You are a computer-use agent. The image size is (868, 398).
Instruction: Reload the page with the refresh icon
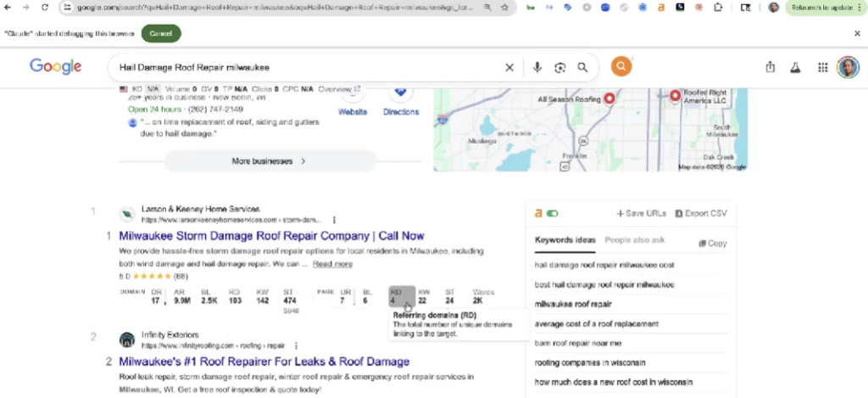tap(45, 8)
